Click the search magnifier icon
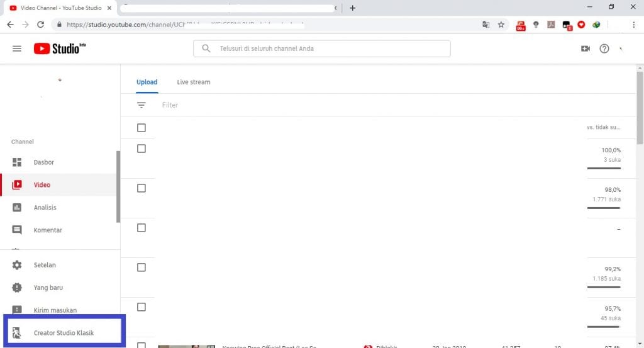This screenshot has height=348, width=644. point(206,48)
